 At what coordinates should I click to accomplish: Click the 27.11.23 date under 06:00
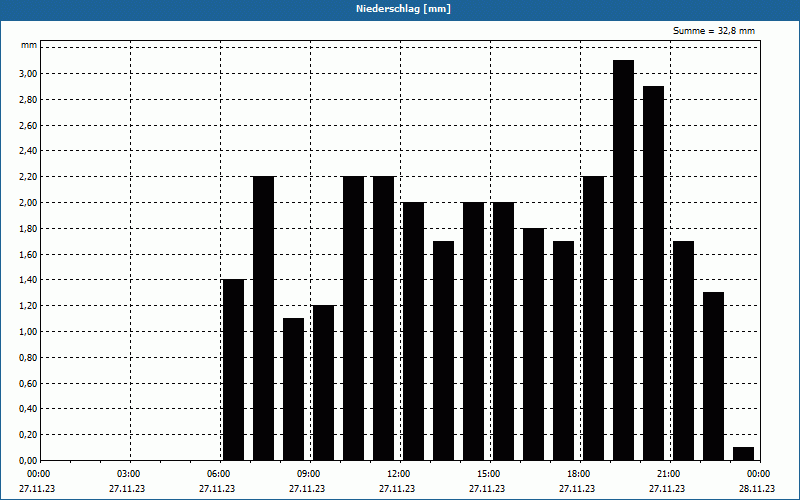(x=217, y=488)
